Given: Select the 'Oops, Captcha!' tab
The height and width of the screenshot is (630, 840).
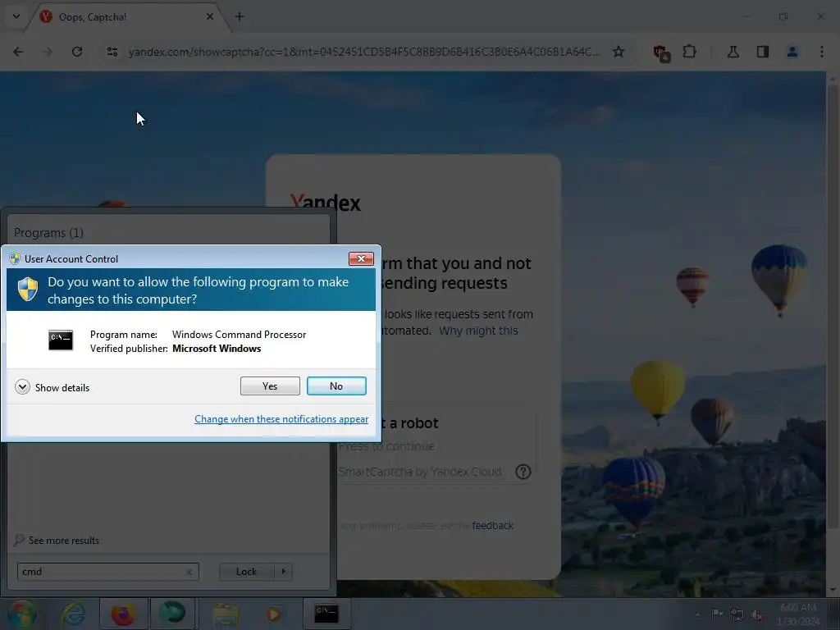Looking at the screenshot, I should point(126,16).
